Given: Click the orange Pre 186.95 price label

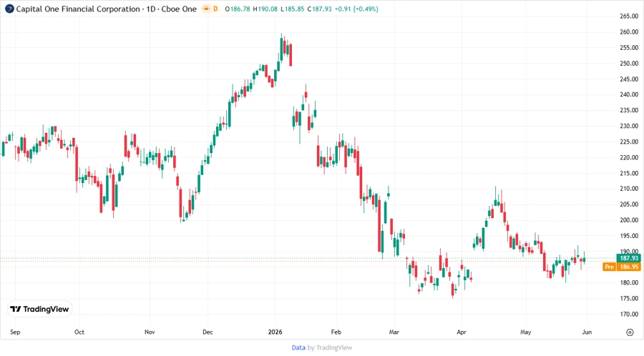Looking at the screenshot, I should click(x=621, y=267).
